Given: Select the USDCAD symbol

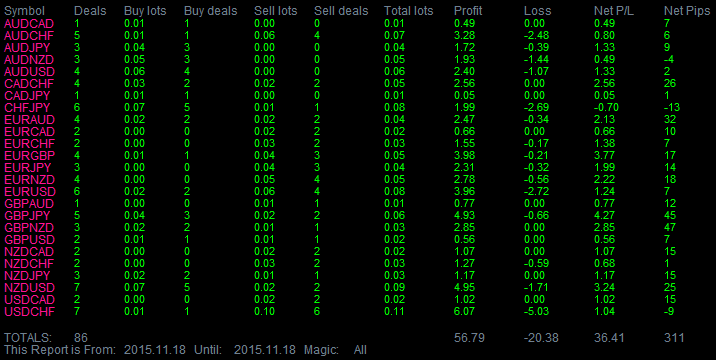Looking at the screenshot, I should 29,300.
